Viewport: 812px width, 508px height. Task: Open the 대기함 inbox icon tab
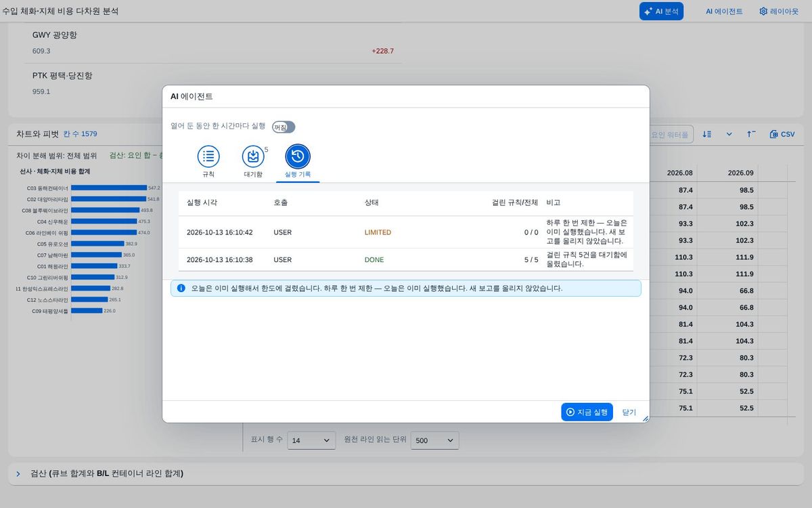pyautogui.click(x=253, y=156)
